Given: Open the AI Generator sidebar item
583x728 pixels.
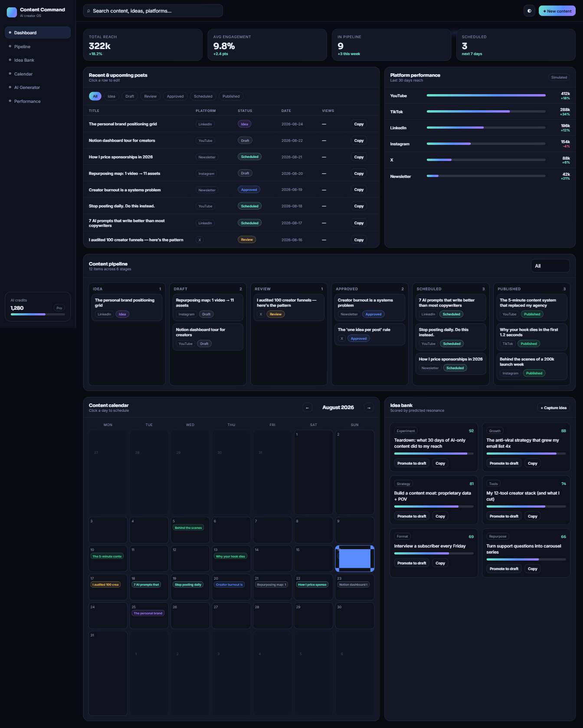Looking at the screenshot, I should pyautogui.click(x=38, y=87).
